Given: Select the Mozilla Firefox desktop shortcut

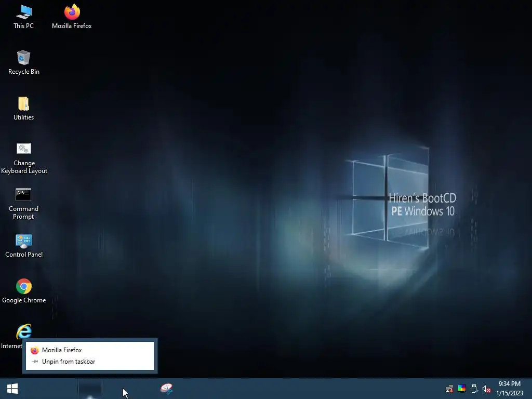Looking at the screenshot, I should (x=72, y=17).
